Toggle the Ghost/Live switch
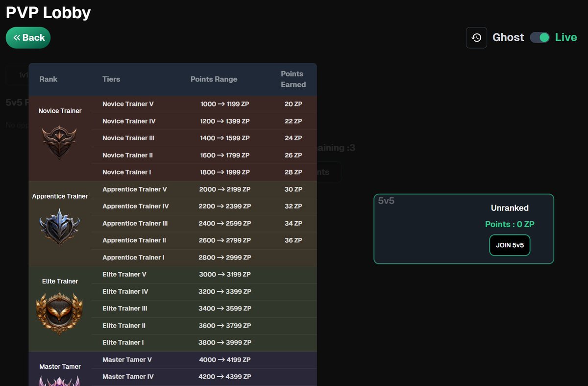This screenshot has height=386, width=588. 540,38
